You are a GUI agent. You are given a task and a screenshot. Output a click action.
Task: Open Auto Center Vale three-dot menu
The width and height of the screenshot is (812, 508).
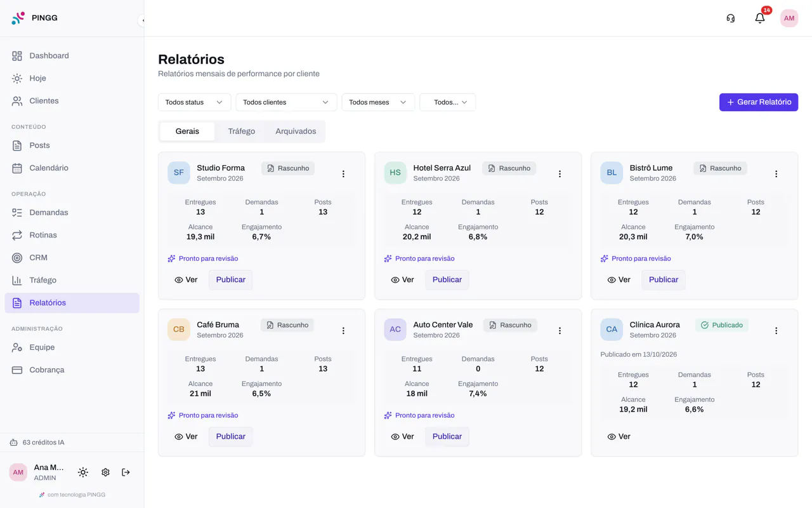pyautogui.click(x=560, y=330)
